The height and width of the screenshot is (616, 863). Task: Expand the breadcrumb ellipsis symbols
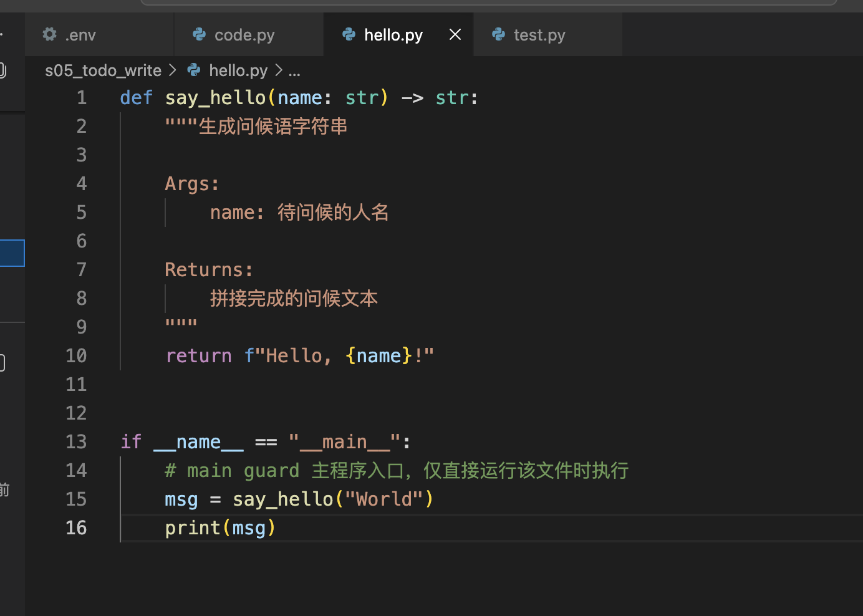click(x=294, y=72)
